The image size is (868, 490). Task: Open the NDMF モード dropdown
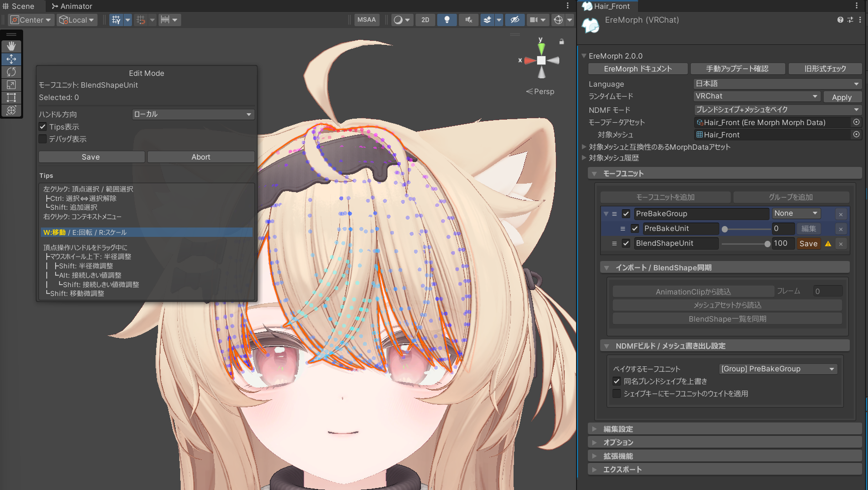coord(777,109)
